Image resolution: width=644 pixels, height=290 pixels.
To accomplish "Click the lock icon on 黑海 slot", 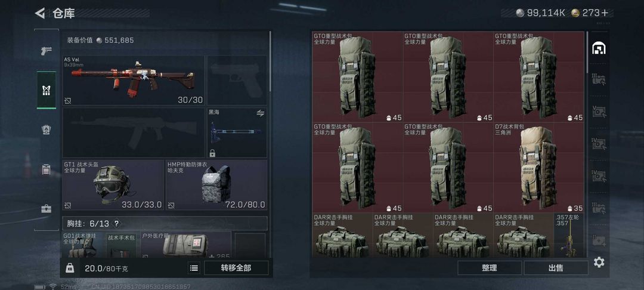I will [x=212, y=153].
